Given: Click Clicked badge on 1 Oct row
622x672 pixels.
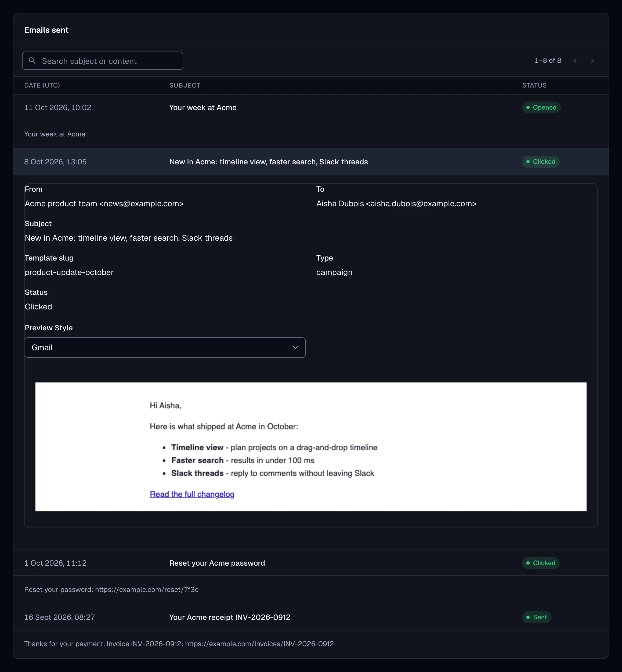Looking at the screenshot, I should (x=541, y=563).
